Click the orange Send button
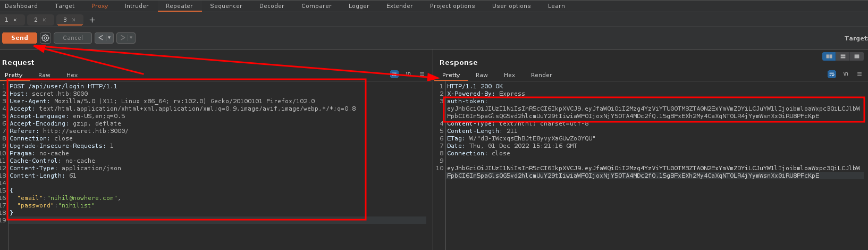Viewport: 868px width, 250px height. tap(20, 38)
